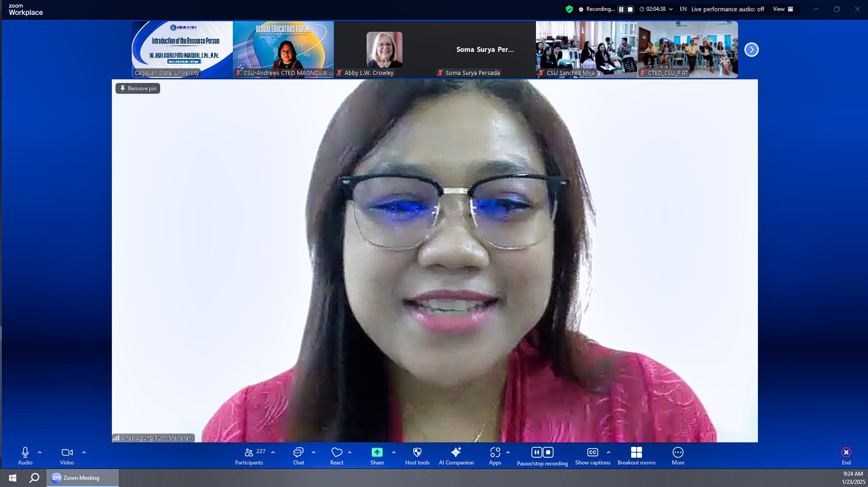The image size is (868, 487).
Task: Select the Soma Surya Persada thumbnail
Action: pyautogui.click(x=485, y=50)
